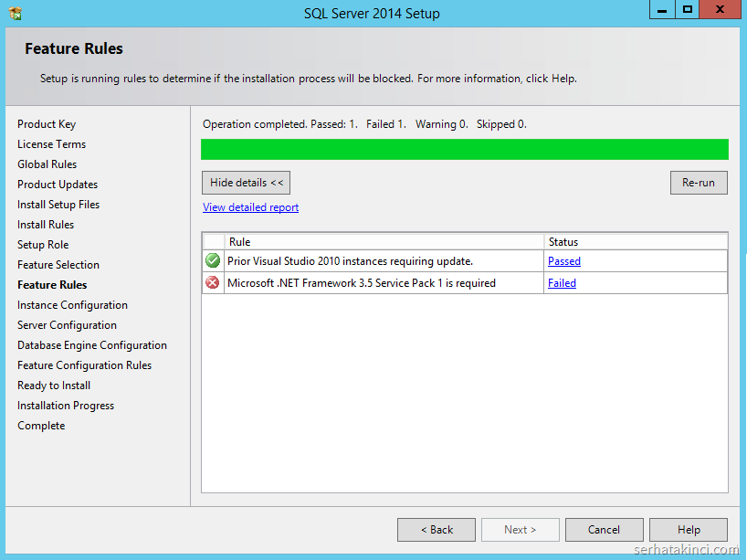Image resolution: width=747 pixels, height=560 pixels.
Task: Click the green passed checkmark icon
Action: (x=213, y=260)
